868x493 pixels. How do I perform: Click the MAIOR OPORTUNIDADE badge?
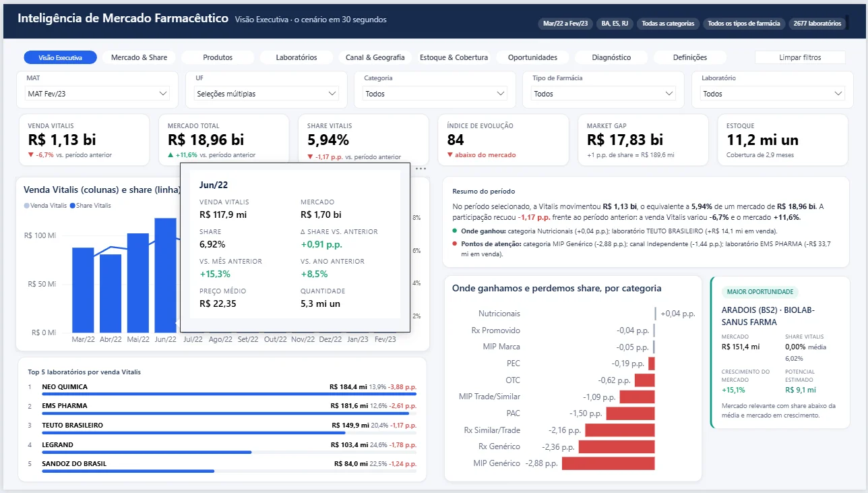point(760,292)
